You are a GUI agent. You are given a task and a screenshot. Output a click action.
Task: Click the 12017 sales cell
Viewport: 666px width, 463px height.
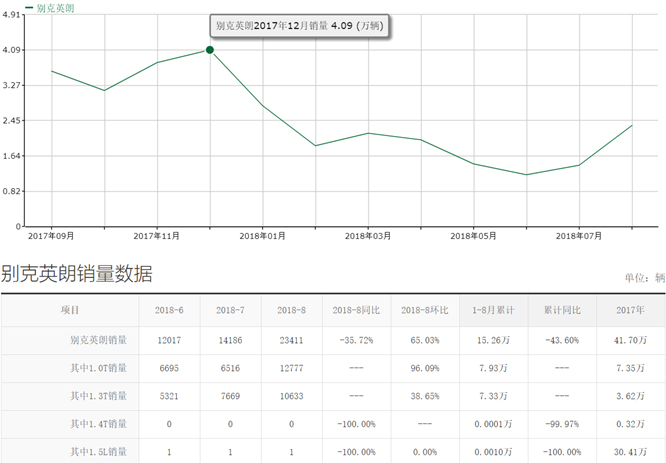click(169, 341)
